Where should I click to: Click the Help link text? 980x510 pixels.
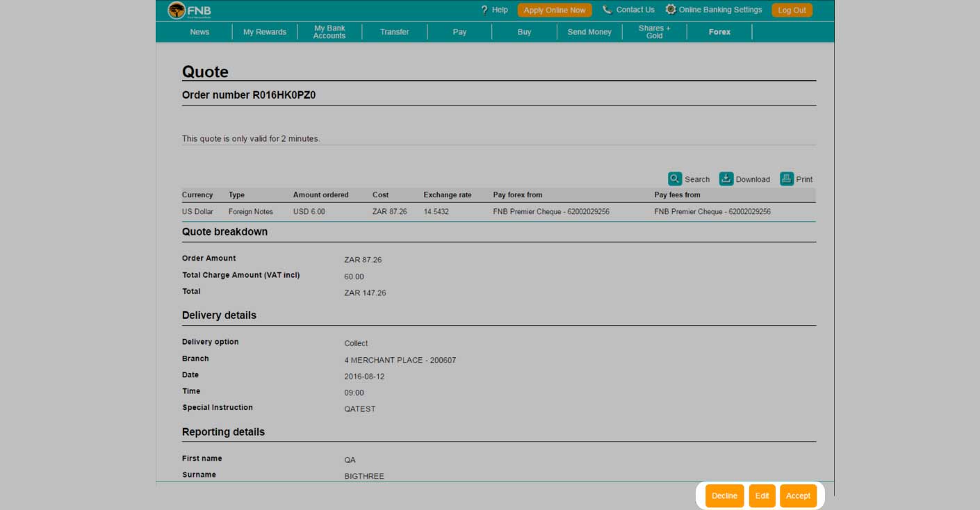500,10
